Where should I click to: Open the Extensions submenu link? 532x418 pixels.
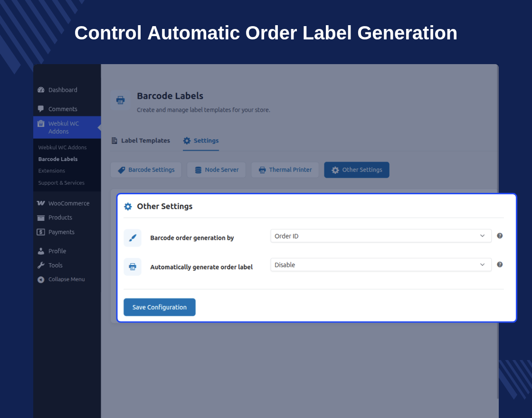(52, 171)
